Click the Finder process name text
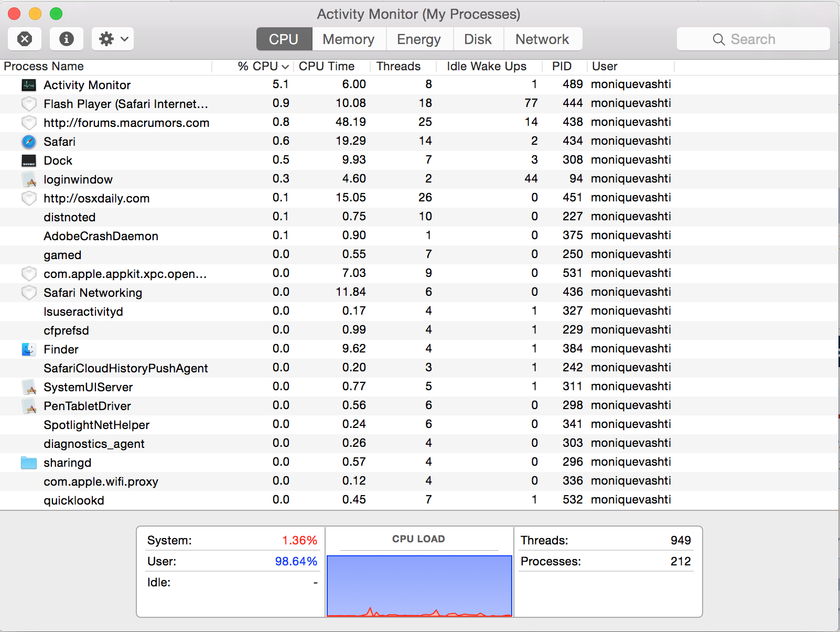Screen dimensions: 840x632 point(61,349)
